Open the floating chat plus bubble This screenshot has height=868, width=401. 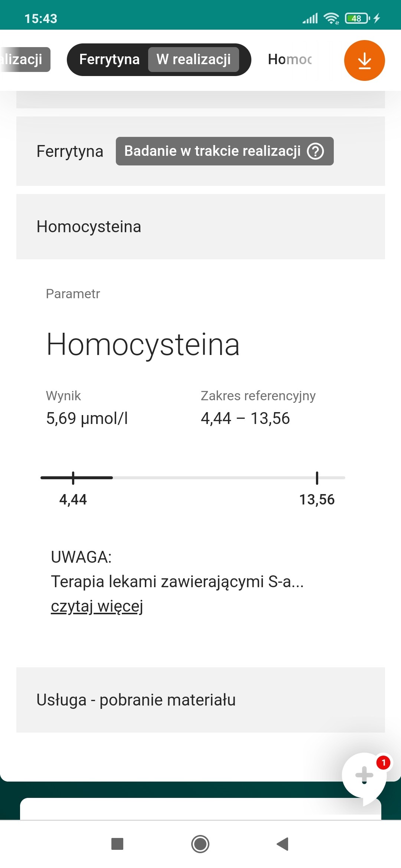pos(364,775)
